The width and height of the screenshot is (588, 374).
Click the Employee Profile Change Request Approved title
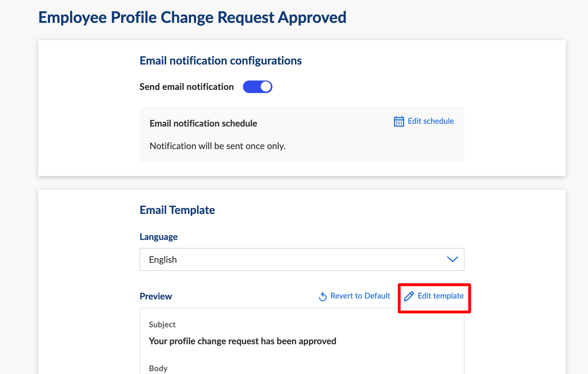(x=192, y=18)
